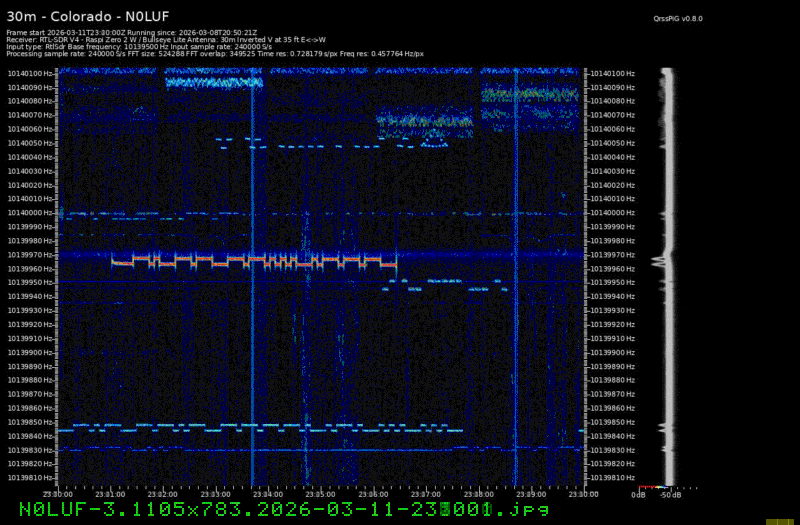Select the 10139810 Hz label on right axis
The height and width of the screenshot is (525, 800).
612,478
